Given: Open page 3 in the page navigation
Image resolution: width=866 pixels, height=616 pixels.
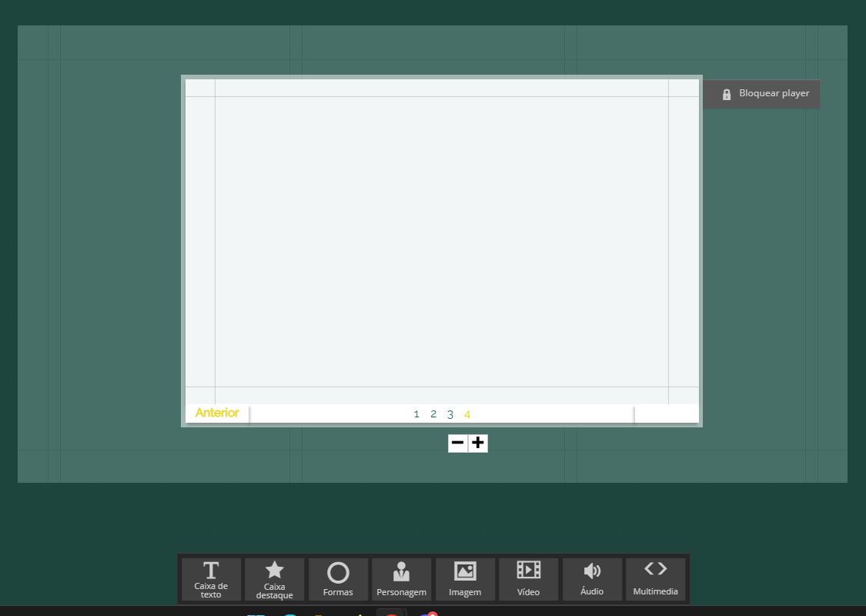Looking at the screenshot, I should [450, 414].
